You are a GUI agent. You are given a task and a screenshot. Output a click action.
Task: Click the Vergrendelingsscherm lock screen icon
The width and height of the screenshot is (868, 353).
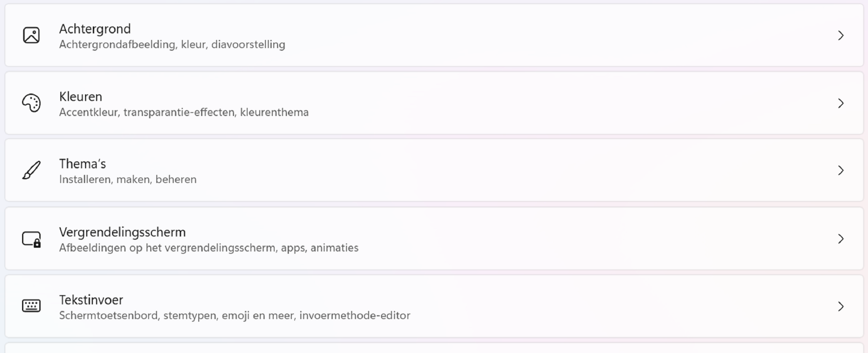pyautogui.click(x=31, y=239)
